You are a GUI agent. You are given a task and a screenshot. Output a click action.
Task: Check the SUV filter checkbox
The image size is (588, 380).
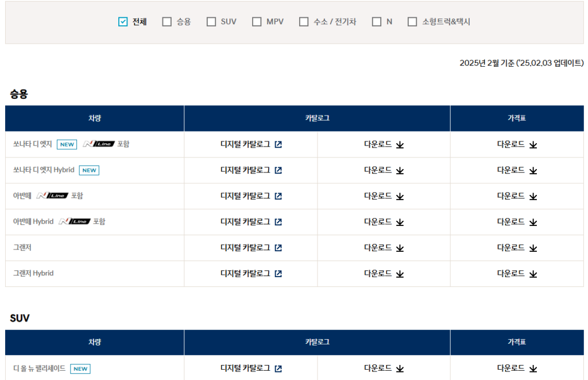[211, 22]
